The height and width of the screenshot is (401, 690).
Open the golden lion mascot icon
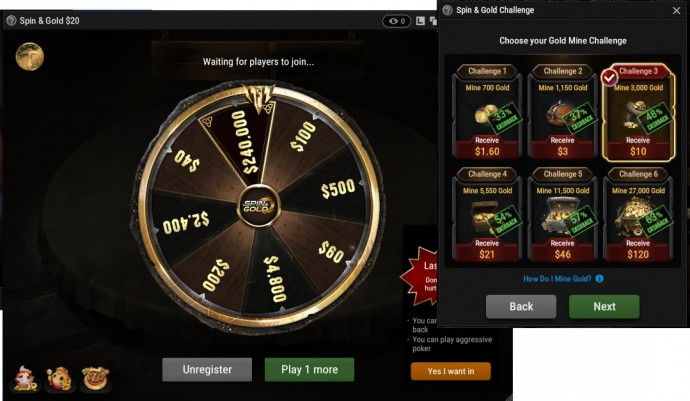coord(60,379)
